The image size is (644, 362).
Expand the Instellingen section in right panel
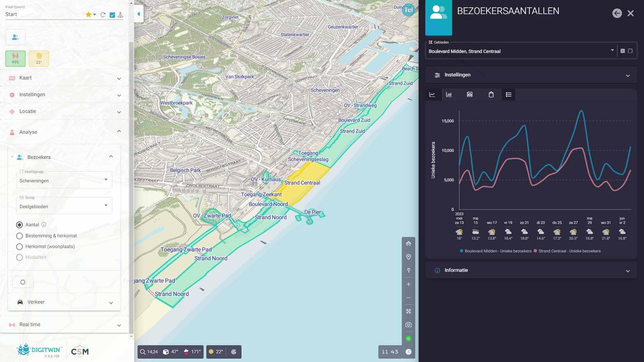(x=531, y=75)
